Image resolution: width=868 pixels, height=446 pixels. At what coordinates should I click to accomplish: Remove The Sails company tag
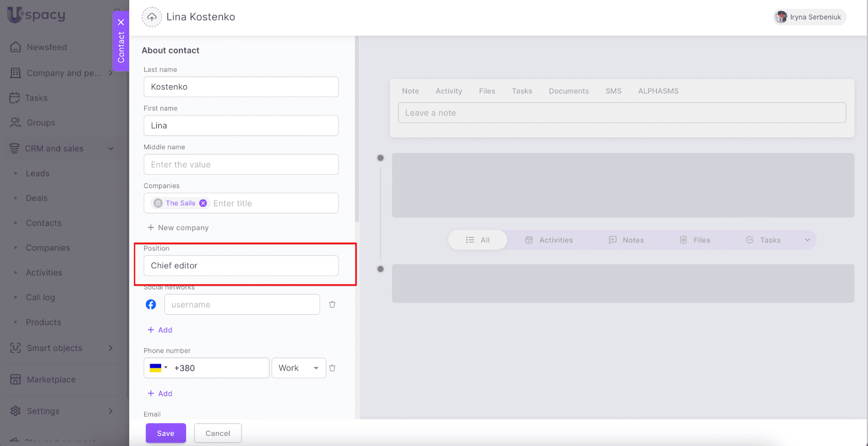[203, 203]
